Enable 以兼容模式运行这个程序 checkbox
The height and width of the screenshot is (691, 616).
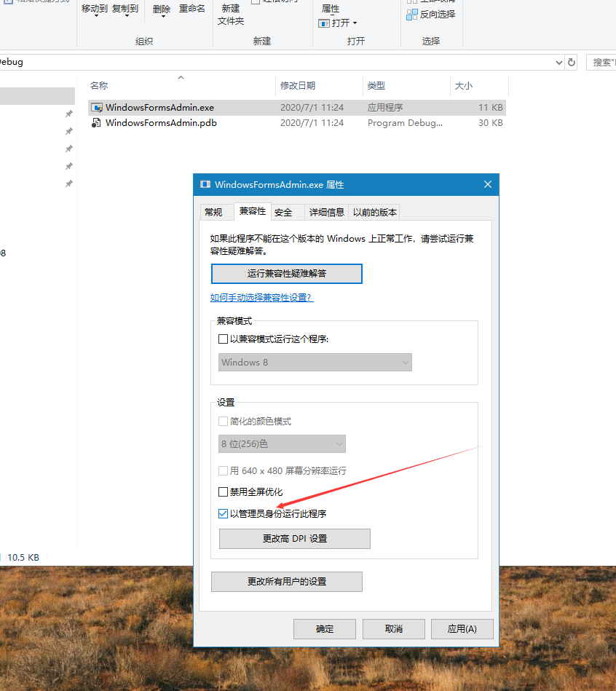click(x=224, y=339)
